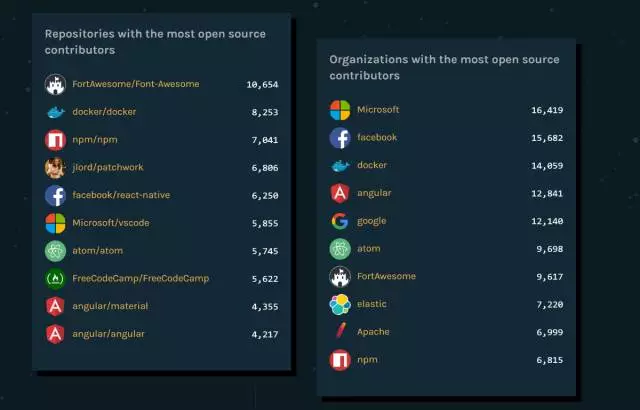Viewport: 640px width, 410px height.
Task: Select the Apache count 6,999
Action: (x=550, y=332)
